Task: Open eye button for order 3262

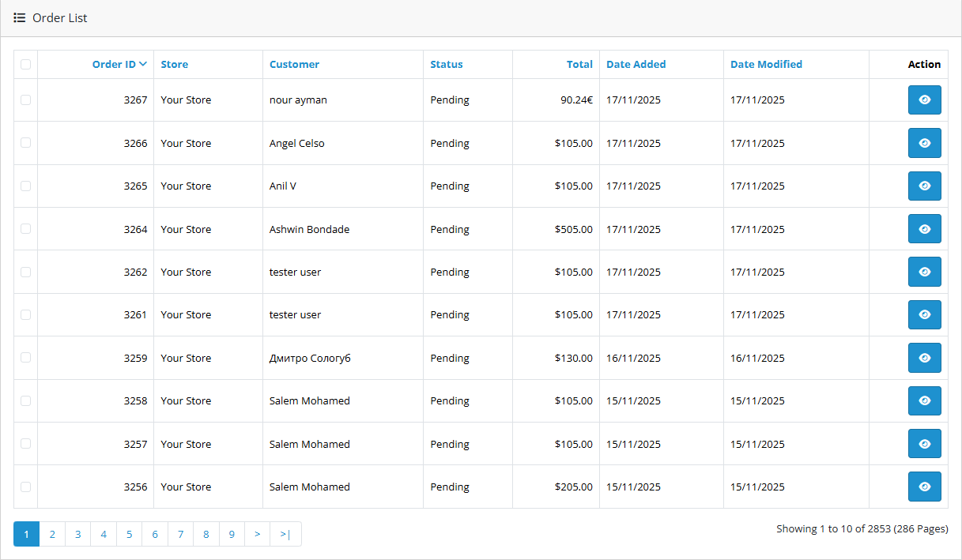Action: (x=924, y=272)
